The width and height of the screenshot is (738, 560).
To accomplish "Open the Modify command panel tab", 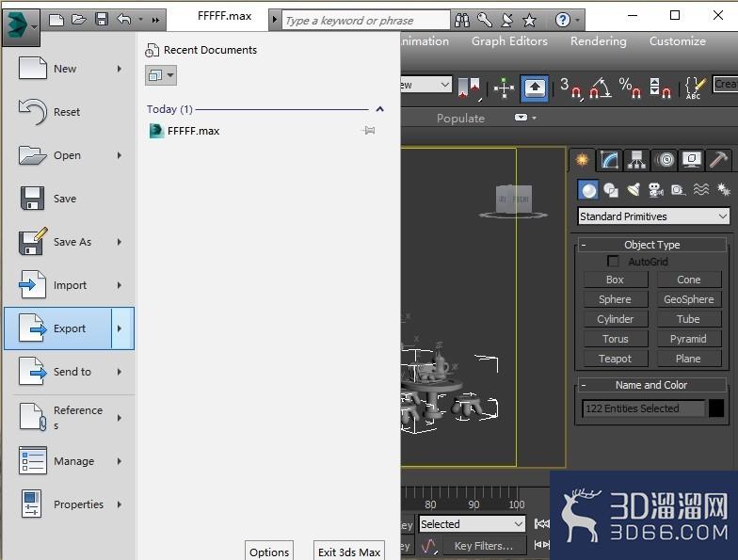I will coord(610,160).
